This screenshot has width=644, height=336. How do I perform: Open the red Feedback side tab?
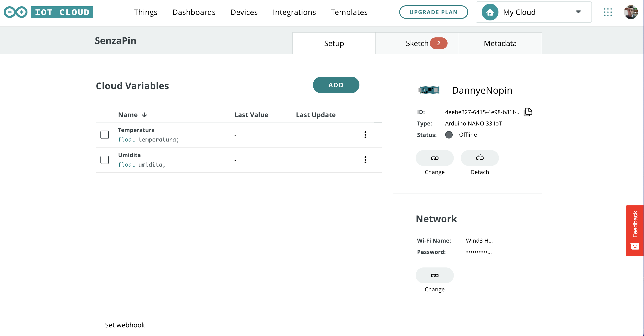click(634, 231)
